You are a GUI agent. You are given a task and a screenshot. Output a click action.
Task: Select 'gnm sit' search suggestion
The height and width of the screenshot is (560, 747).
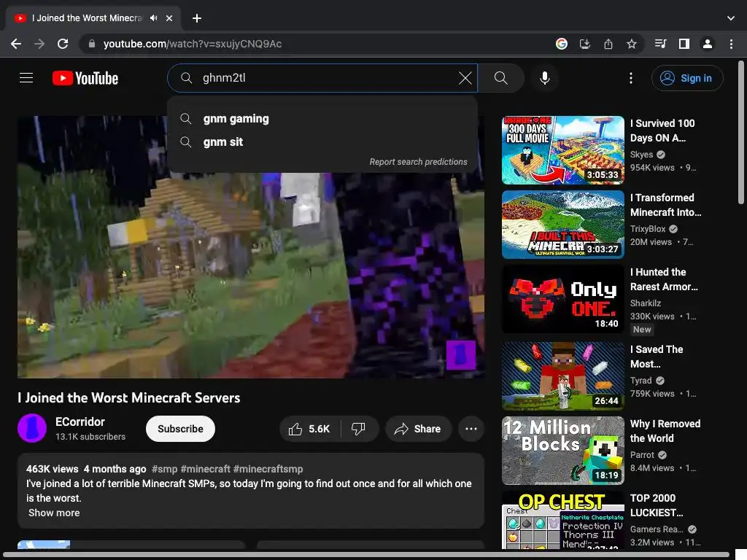[322, 142]
